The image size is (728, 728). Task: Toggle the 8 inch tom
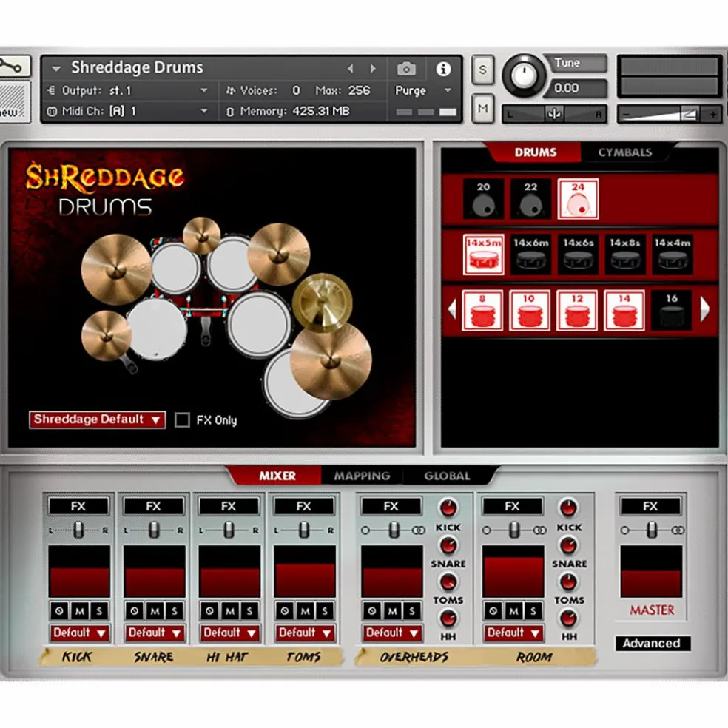coord(482,310)
